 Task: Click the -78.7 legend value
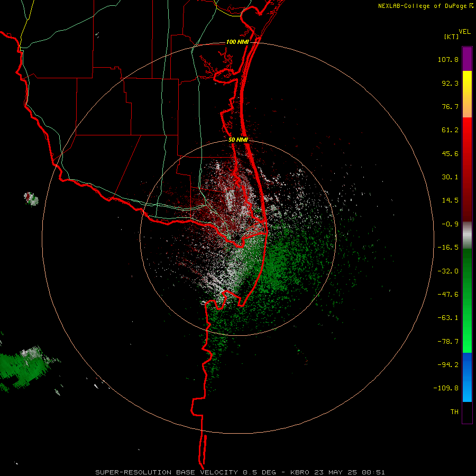point(448,342)
